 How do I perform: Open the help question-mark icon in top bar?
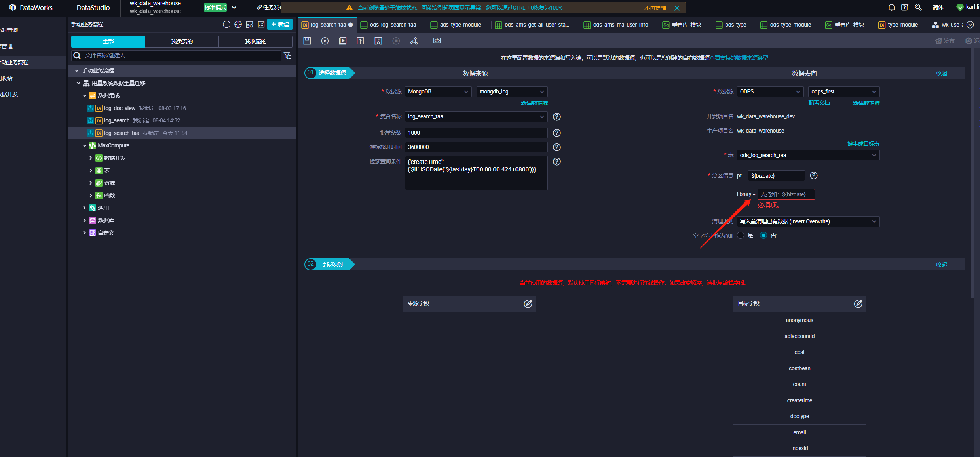[905, 7]
